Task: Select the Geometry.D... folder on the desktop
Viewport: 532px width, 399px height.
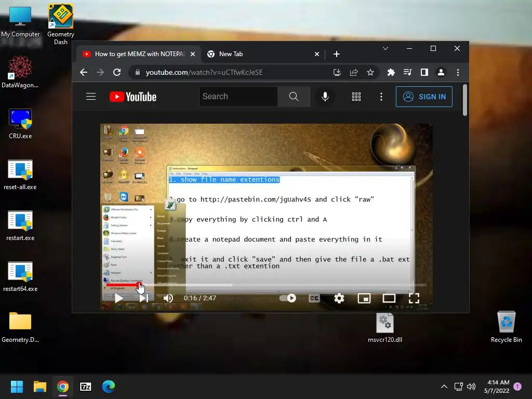Action: [20, 327]
